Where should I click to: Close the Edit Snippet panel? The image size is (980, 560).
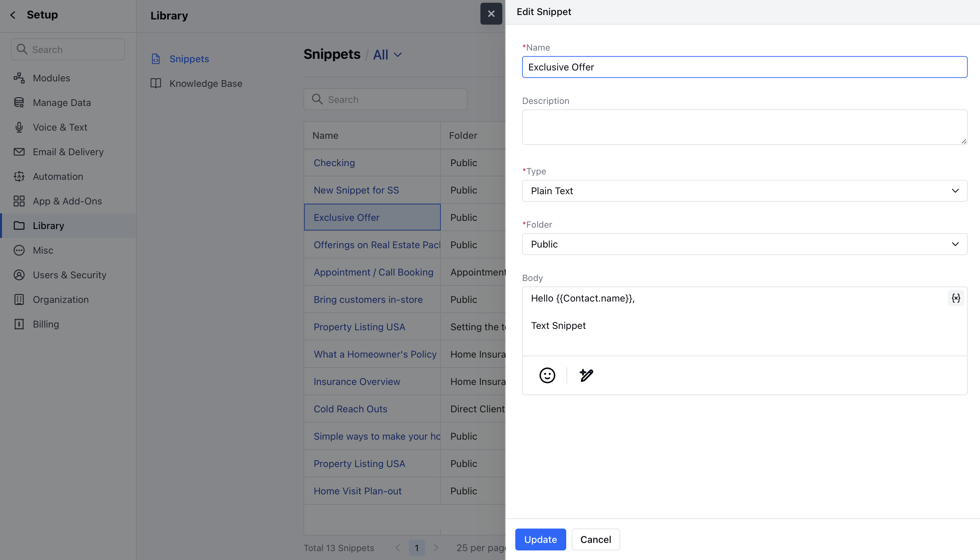491,14
